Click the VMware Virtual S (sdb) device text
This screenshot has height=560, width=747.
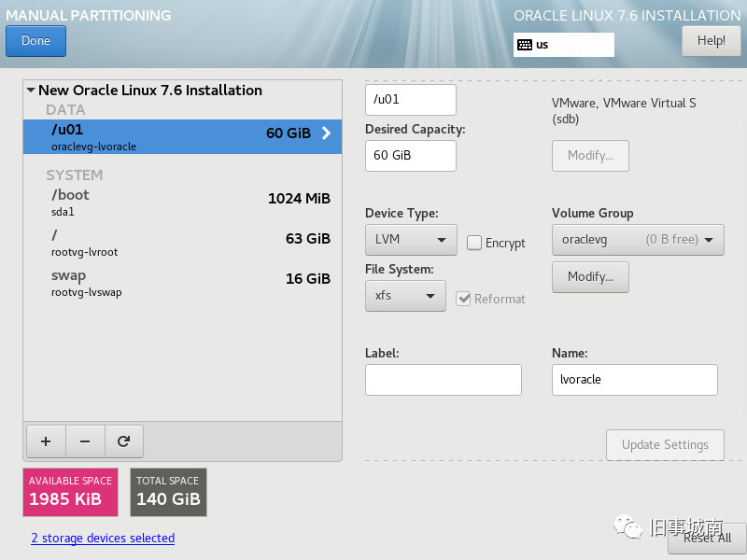[624, 111]
